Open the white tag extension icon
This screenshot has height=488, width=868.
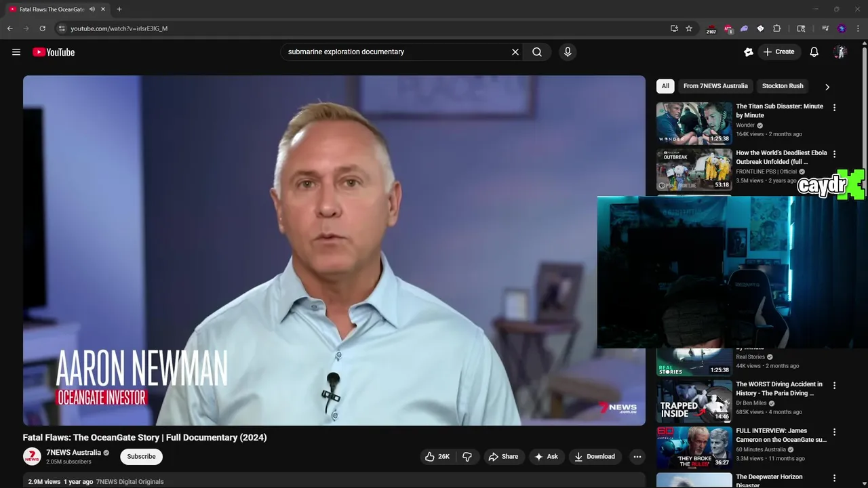(760, 28)
